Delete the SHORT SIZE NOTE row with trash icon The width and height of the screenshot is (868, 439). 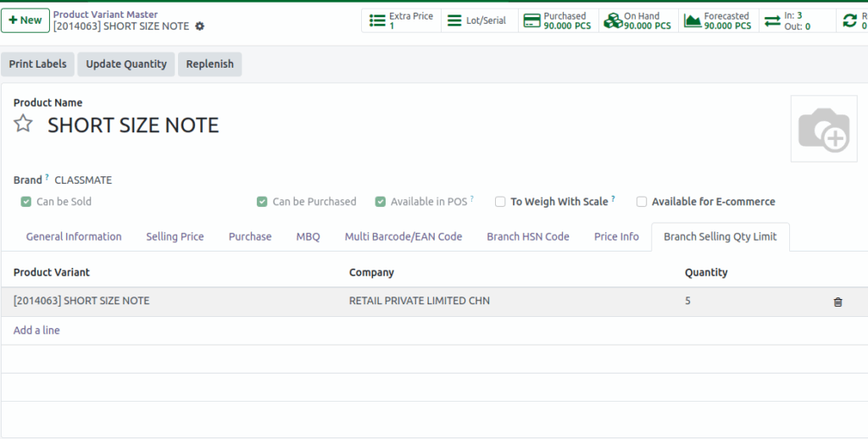[x=837, y=302]
